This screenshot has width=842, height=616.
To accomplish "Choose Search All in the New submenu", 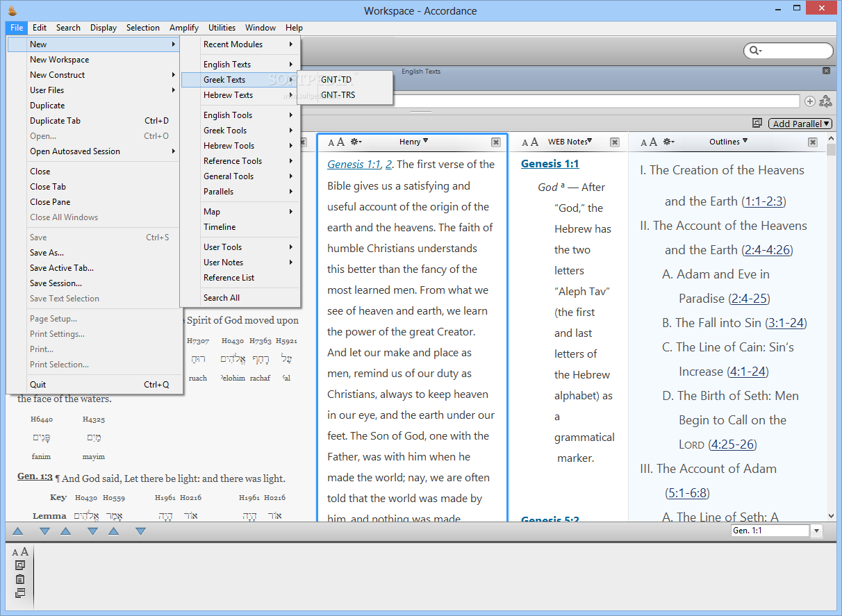I will (x=240, y=298).
